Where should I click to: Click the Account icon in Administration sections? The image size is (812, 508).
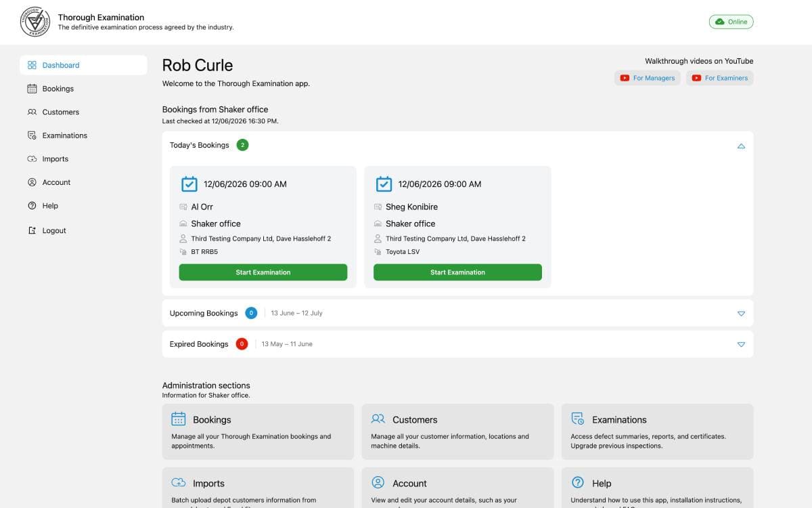click(x=378, y=483)
